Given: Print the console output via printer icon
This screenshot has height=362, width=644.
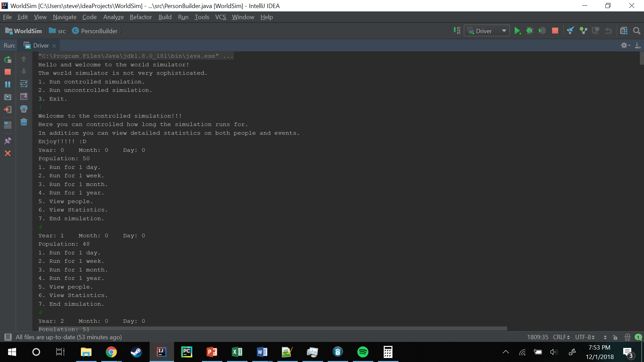Looking at the screenshot, I should [x=24, y=109].
